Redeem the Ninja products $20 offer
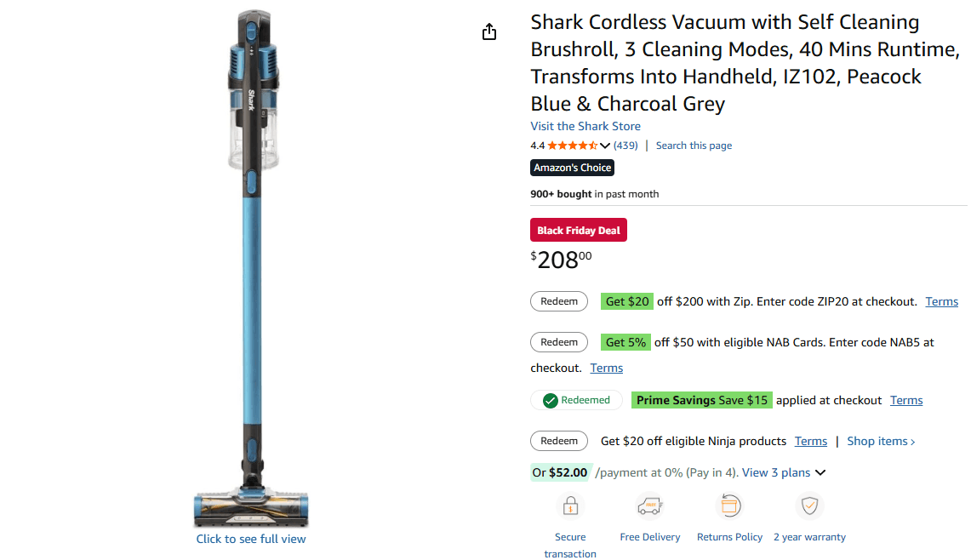971x560 pixels. (559, 441)
